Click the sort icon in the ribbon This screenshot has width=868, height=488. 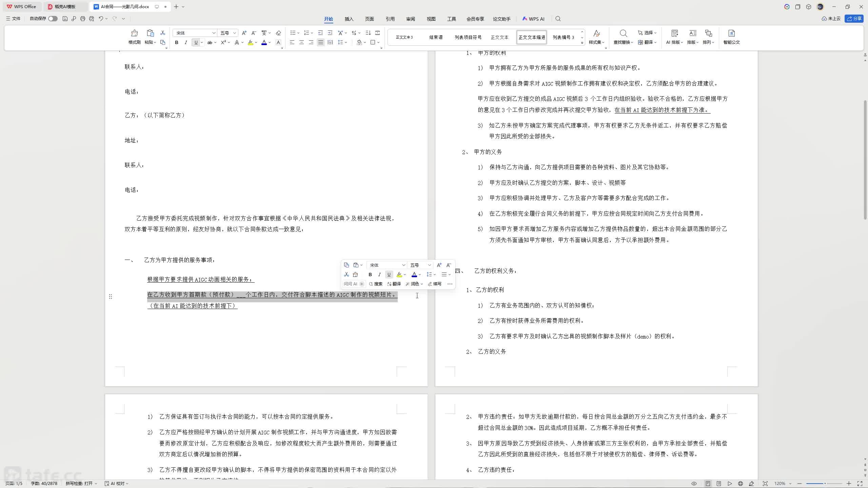368,33
